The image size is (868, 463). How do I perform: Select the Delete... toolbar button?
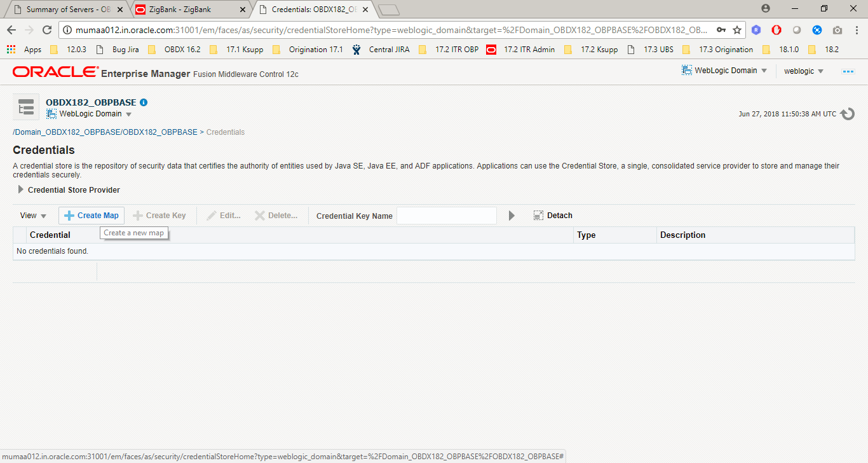(276, 216)
